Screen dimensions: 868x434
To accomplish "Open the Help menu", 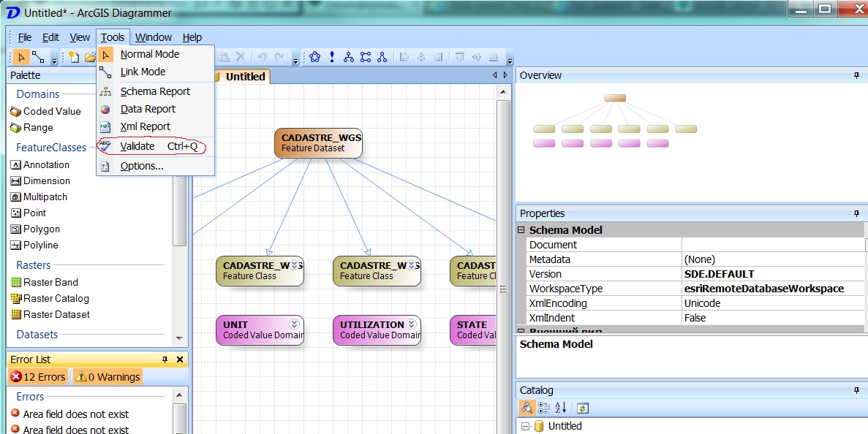I will coord(192,37).
